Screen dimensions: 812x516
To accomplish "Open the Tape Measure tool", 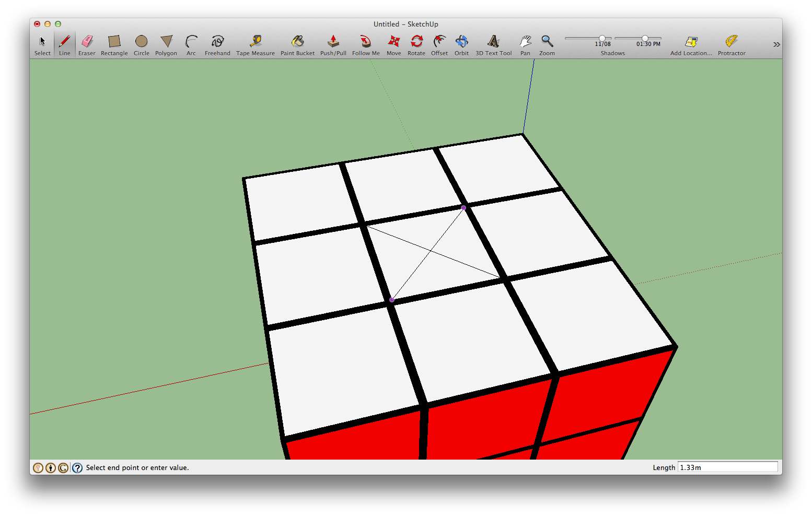I will 256,45.
